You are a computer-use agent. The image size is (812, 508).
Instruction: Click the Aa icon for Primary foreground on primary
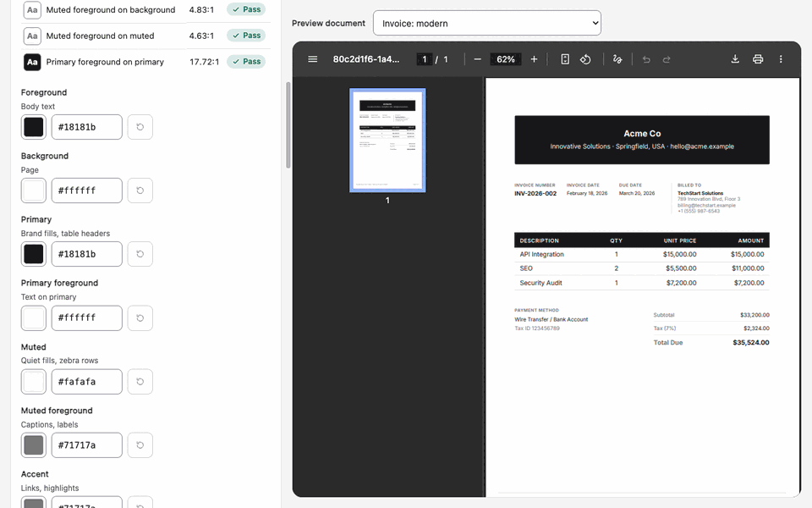click(32, 62)
